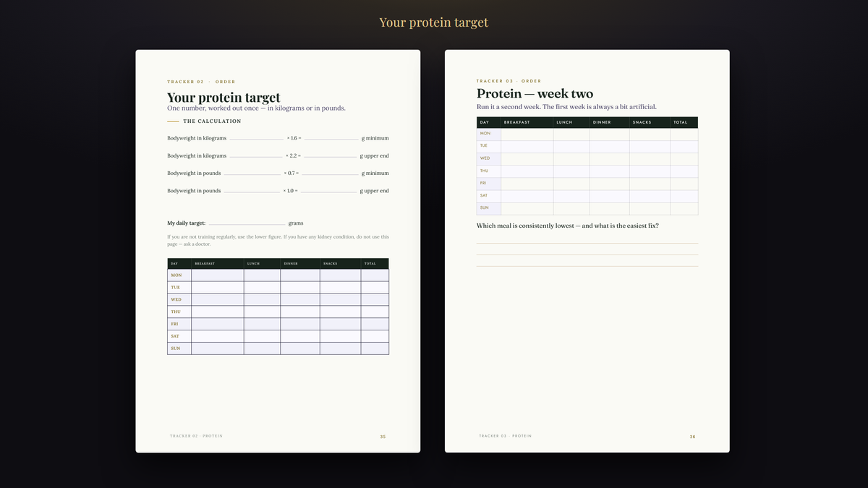868x488 pixels.
Task: Click "Which meal is consistently lowest" question
Action: point(568,226)
